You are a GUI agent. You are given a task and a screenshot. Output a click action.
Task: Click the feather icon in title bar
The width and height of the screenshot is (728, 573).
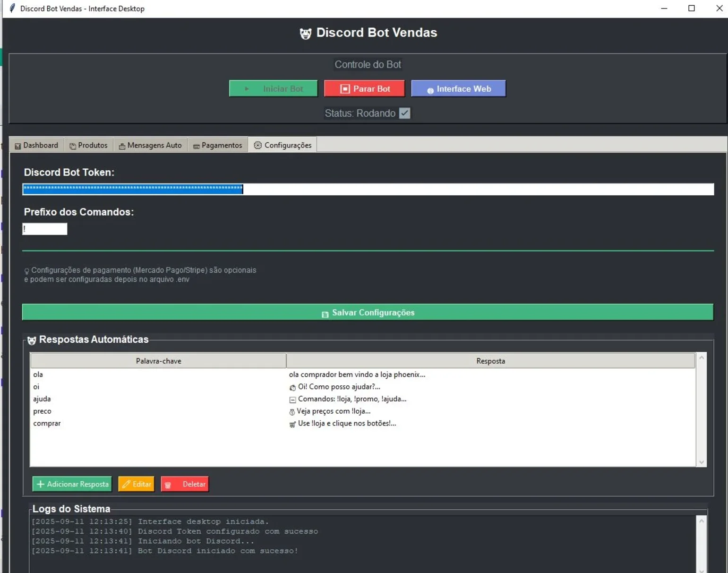(x=12, y=8)
